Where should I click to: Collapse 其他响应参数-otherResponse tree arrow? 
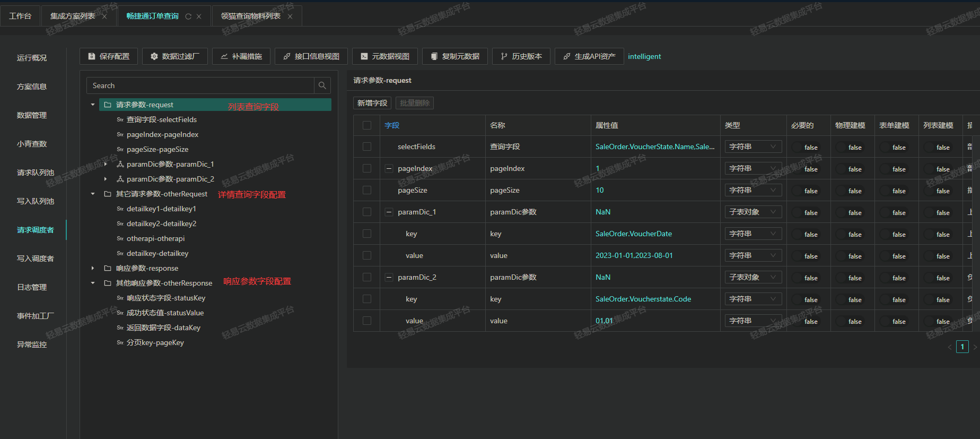click(x=93, y=283)
